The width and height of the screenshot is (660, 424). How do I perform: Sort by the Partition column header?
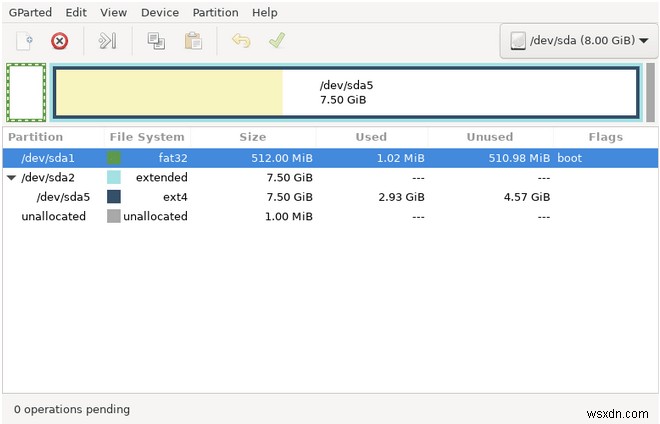click(35, 137)
